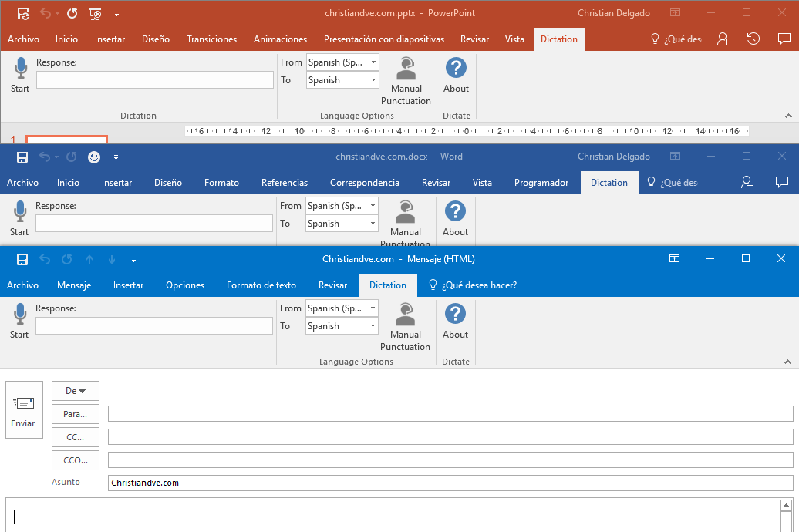The image size is (799, 532).
Task: Click the CCO... button
Action: [76, 460]
